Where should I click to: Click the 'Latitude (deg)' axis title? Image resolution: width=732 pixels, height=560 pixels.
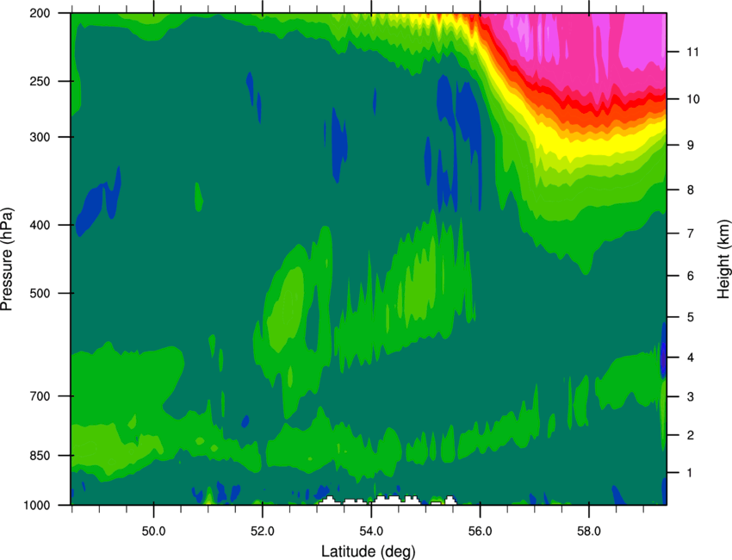click(x=369, y=551)
